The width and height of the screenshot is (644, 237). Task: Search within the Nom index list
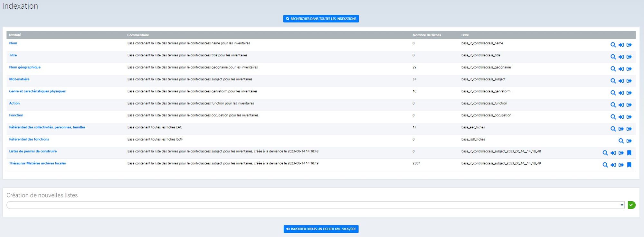pos(613,45)
